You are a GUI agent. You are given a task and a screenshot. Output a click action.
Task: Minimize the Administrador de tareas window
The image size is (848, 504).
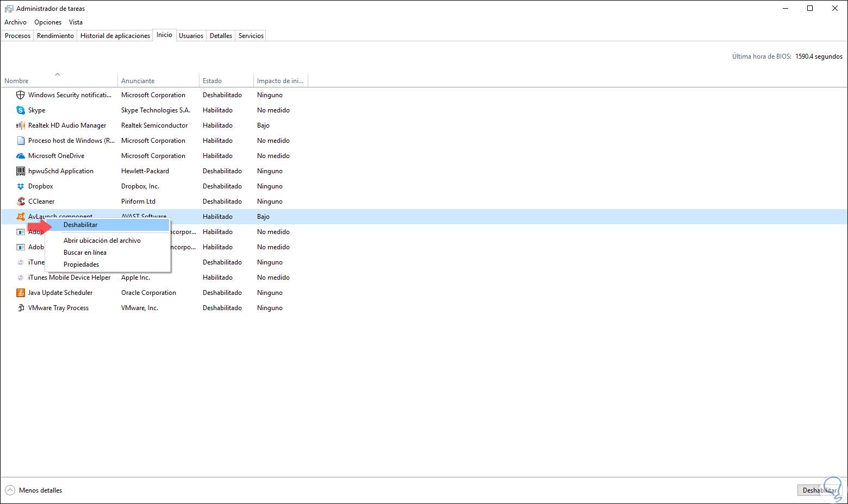coord(785,8)
